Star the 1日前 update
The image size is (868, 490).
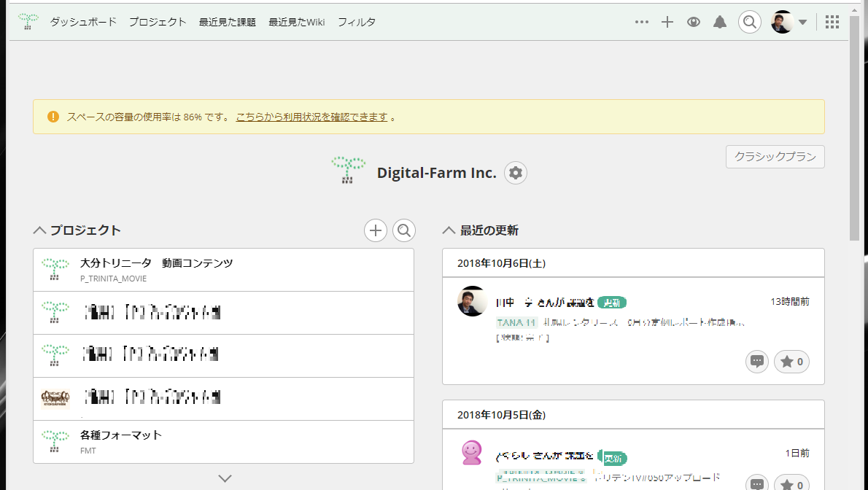tap(791, 483)
